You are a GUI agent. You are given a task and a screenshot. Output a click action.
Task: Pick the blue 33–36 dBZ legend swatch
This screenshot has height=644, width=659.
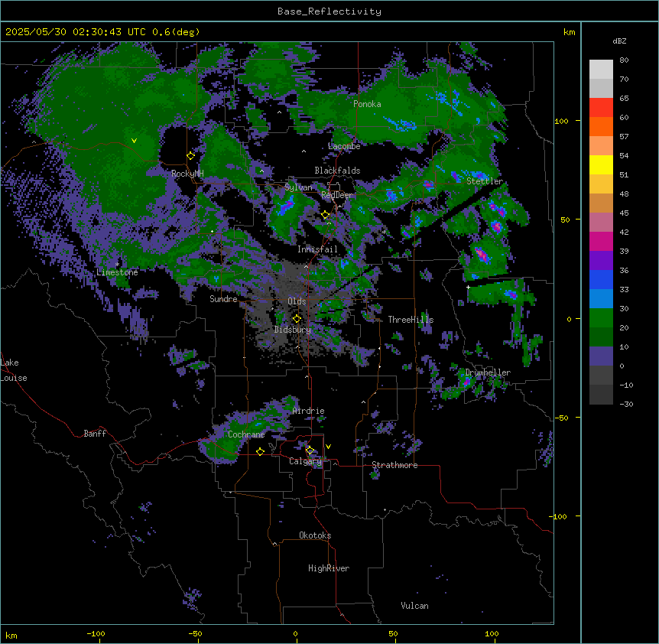click(x=601, y=279)
